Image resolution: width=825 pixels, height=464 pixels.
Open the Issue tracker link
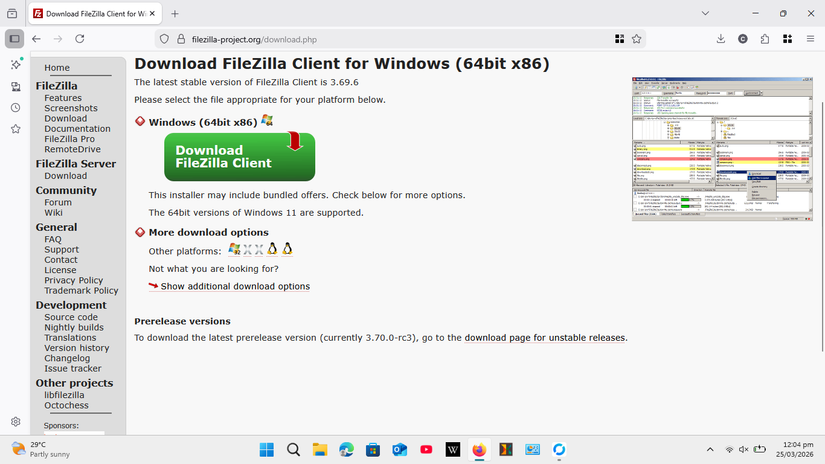(73, 368)
